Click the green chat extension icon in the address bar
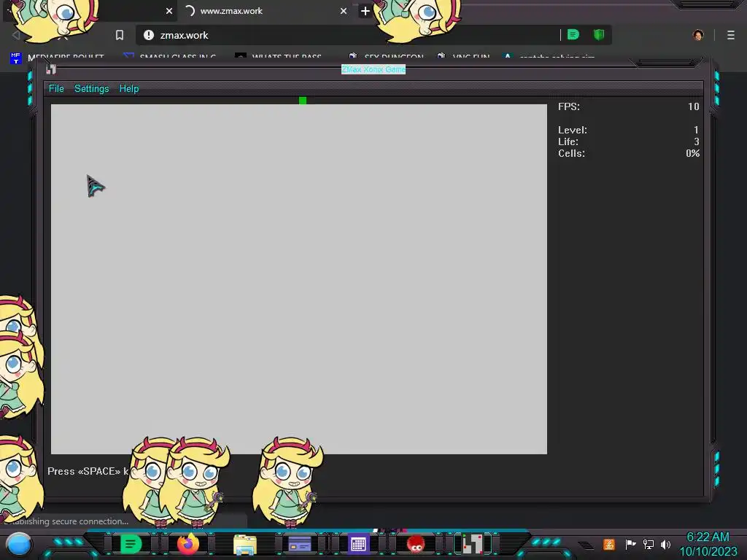Image resolution: width=747 pixels, height=560 pixels. point(573,35)
